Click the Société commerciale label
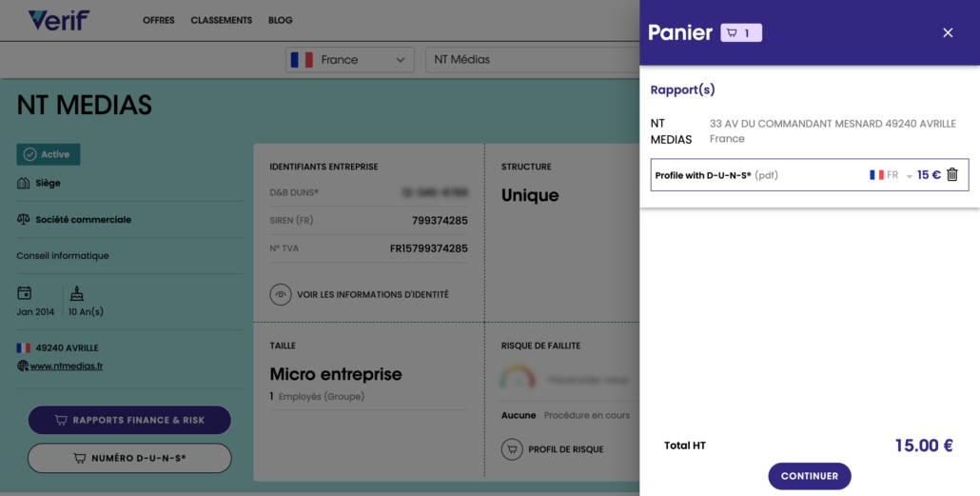The image size is (980, 496). [x=83, y=220]
